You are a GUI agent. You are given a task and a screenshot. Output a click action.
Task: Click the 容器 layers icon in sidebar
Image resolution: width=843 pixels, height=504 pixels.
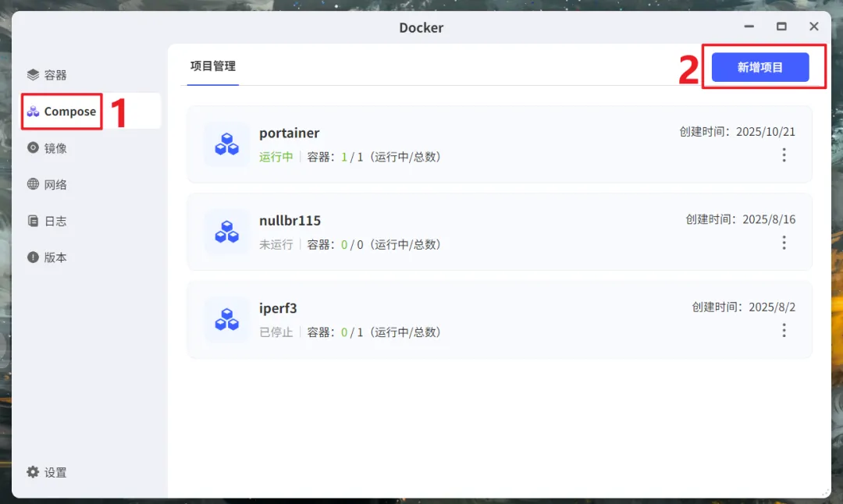pyautogui.click(x=33, y=75)
